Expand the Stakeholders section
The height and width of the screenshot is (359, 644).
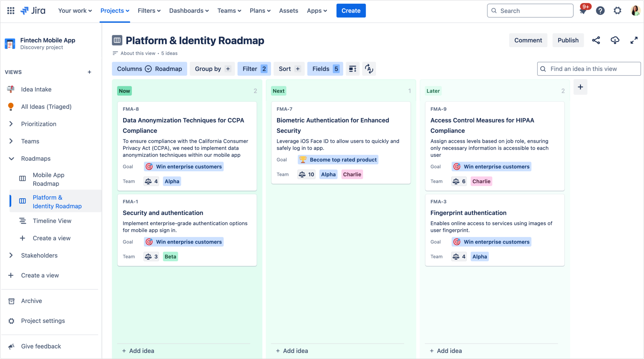11,255
